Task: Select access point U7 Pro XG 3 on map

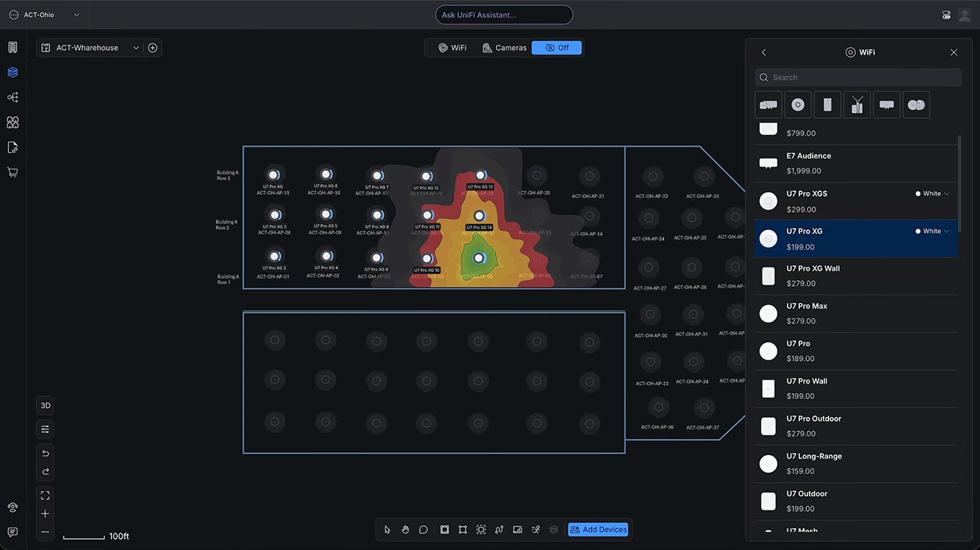Action: (x=274, y=256)
